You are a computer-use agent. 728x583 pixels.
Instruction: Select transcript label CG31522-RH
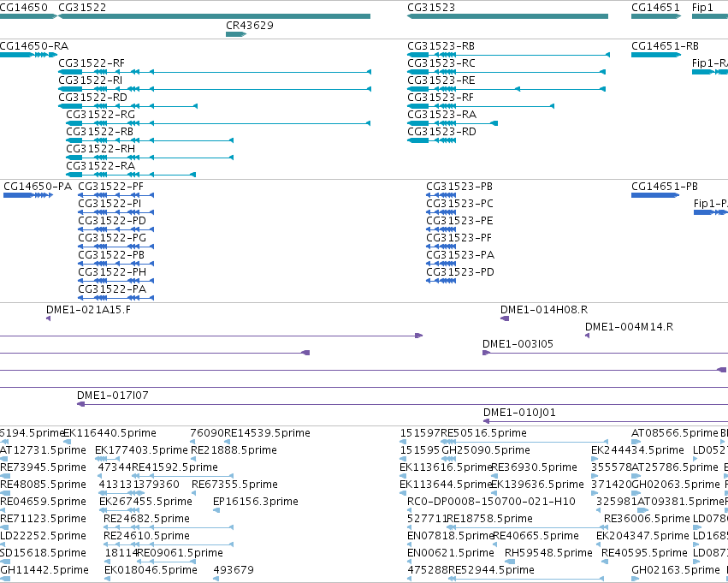coord(101,149)
